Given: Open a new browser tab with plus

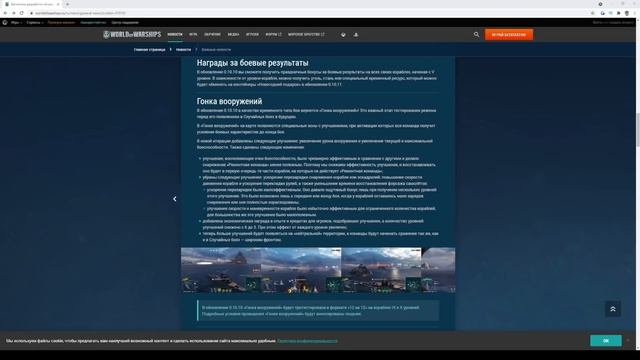Looking at the screenshot, I should [x=67, y=4].
